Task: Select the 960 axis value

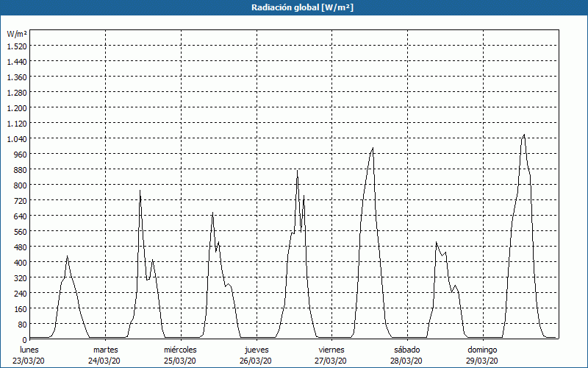Action: (21, 155)
